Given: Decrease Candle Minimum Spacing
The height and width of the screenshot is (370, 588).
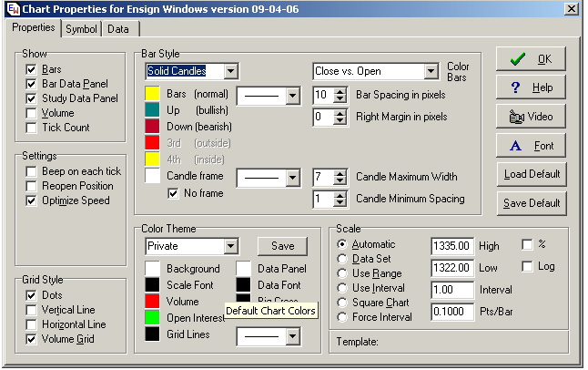Looking at the screenshot, I should tap(340, 202).
